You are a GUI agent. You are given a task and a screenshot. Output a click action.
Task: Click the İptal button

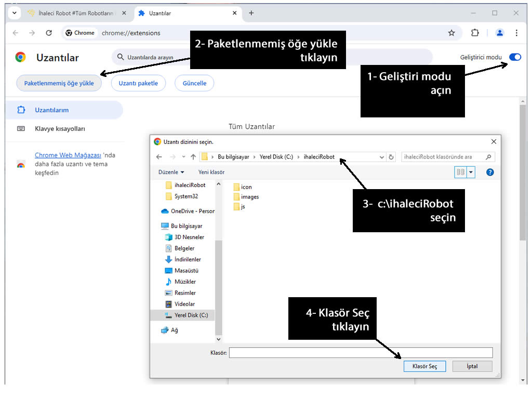click(x=472, y=366)
